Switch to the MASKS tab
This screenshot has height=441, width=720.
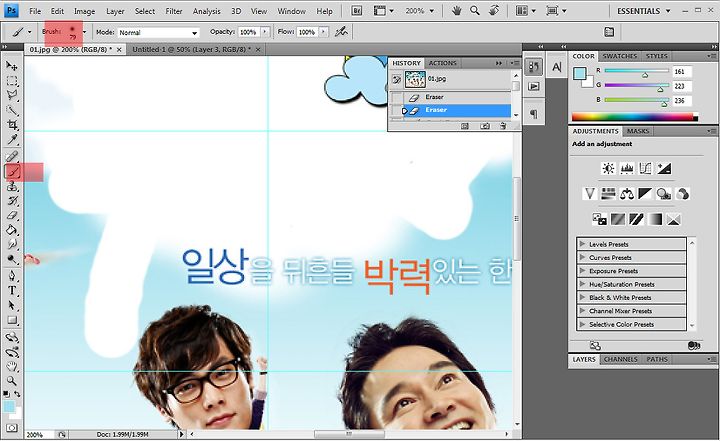tap(638, 131)
